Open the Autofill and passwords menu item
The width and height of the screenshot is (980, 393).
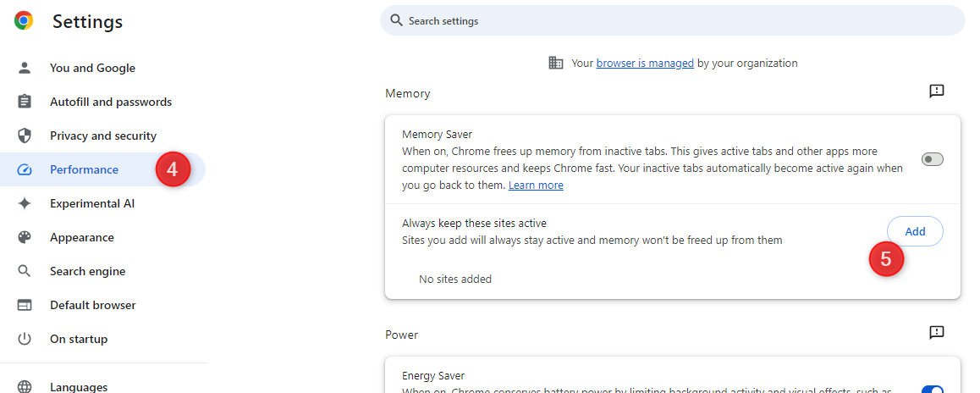pyautogui.click(x=111, y=102)
